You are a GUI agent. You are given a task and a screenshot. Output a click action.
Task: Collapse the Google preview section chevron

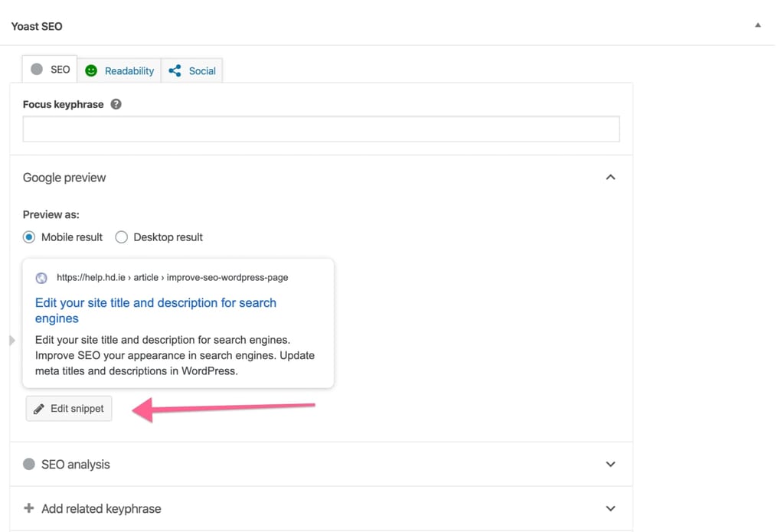pos(610,177)
